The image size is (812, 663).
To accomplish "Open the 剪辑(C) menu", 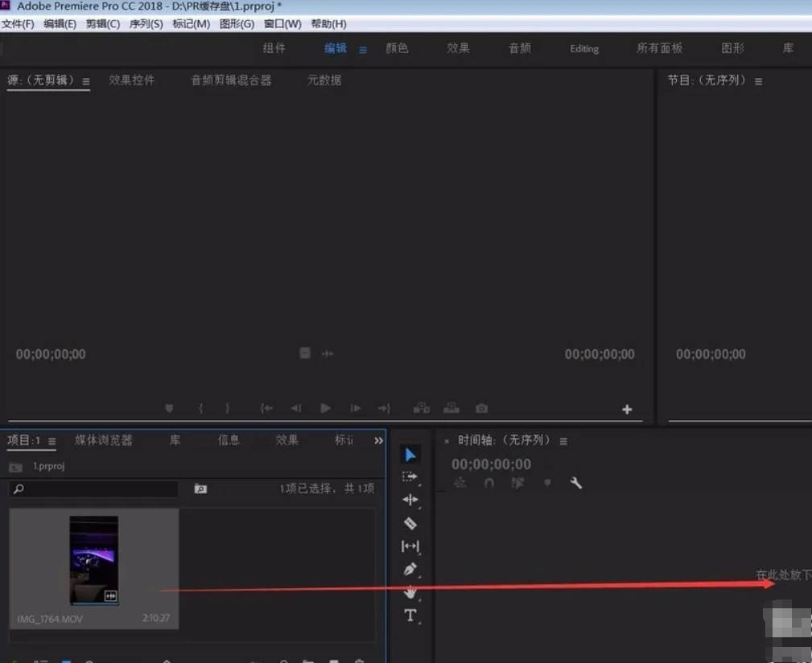I will pyautogui.click(x=103, y=24).
